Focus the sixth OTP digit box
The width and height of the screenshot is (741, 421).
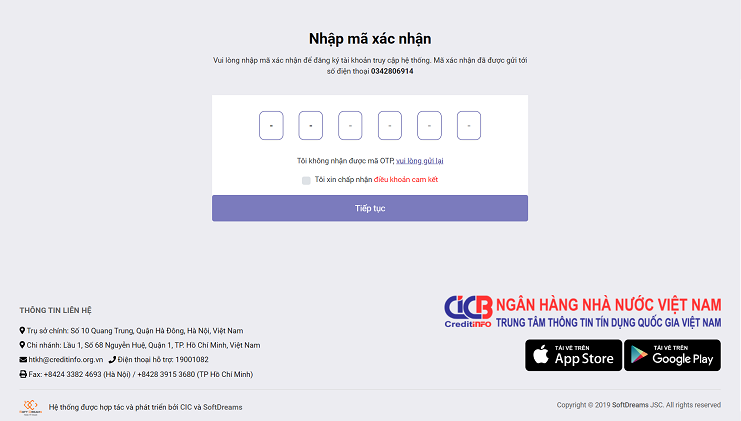click(x=469, y=126)
